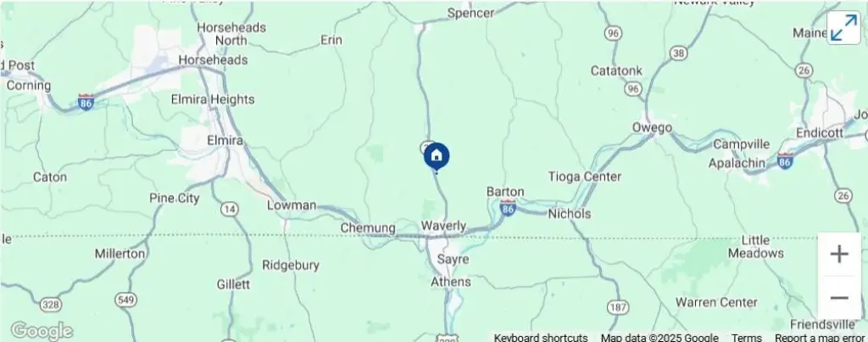Open the Google logo link
Screen dimensions: 868x342
click(x=42, y=331)
